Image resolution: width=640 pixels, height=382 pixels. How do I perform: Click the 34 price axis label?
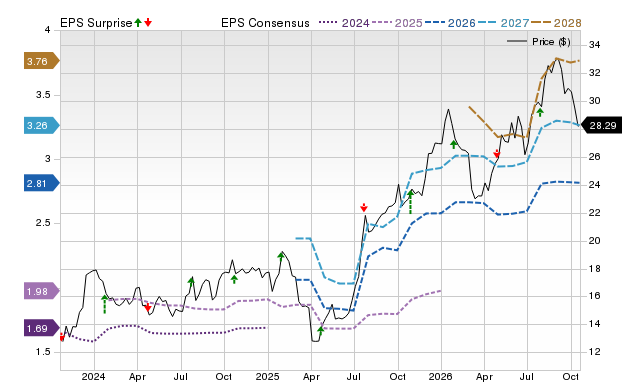(x=594, y=44)
